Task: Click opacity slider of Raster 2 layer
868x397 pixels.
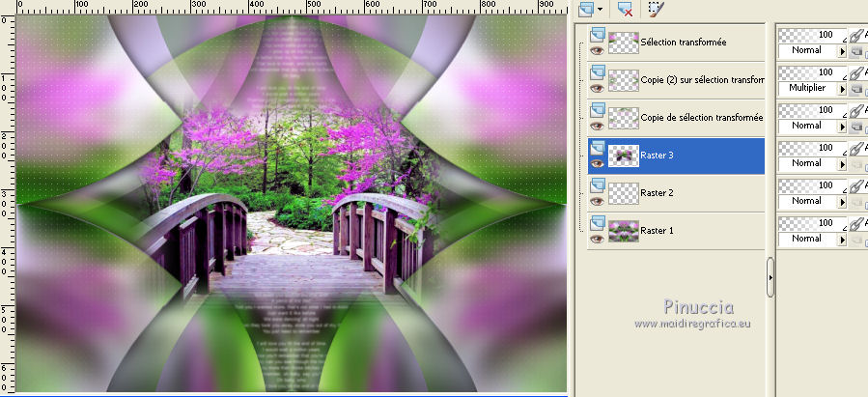Action: [x=813, y=186]
